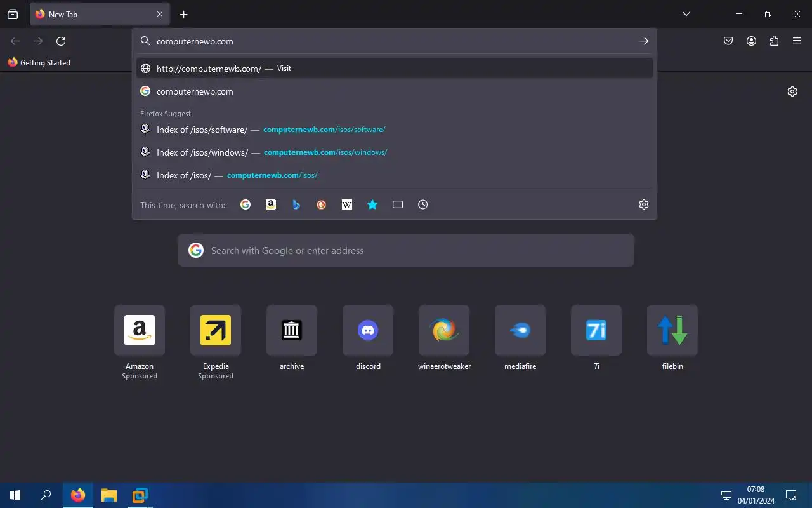Viewport: 812px width, 508px height.
Task: Click the network icon in the system tray
Action: 726,495
